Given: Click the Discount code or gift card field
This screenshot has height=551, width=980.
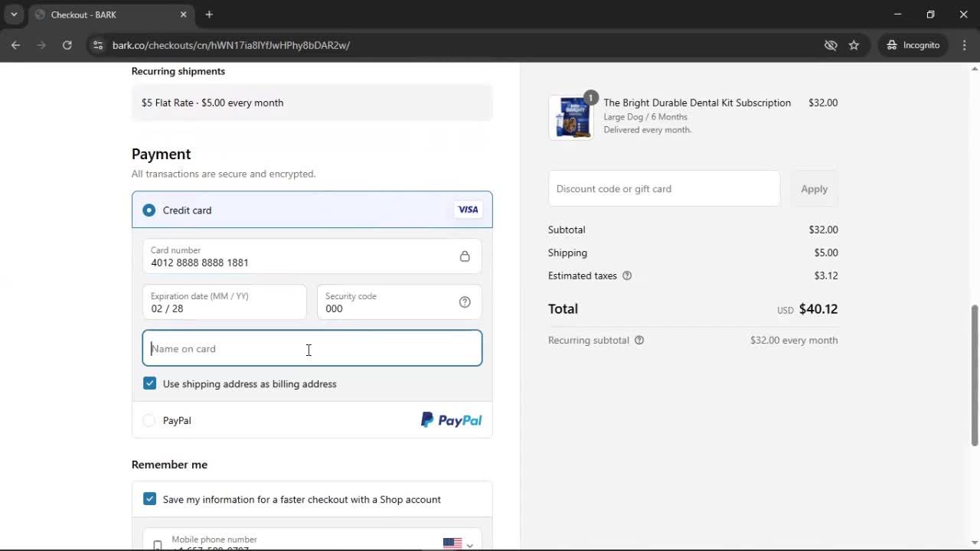Looking at the screenshot, I should 664,188.
